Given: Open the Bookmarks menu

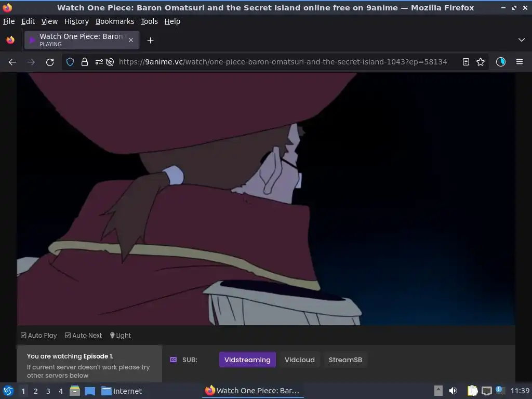Looking at the screenshot, I should point(115,21).
